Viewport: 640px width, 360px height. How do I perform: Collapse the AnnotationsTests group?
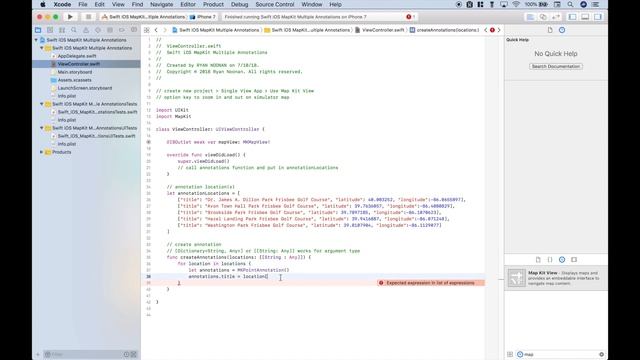(x=42, y=104)
